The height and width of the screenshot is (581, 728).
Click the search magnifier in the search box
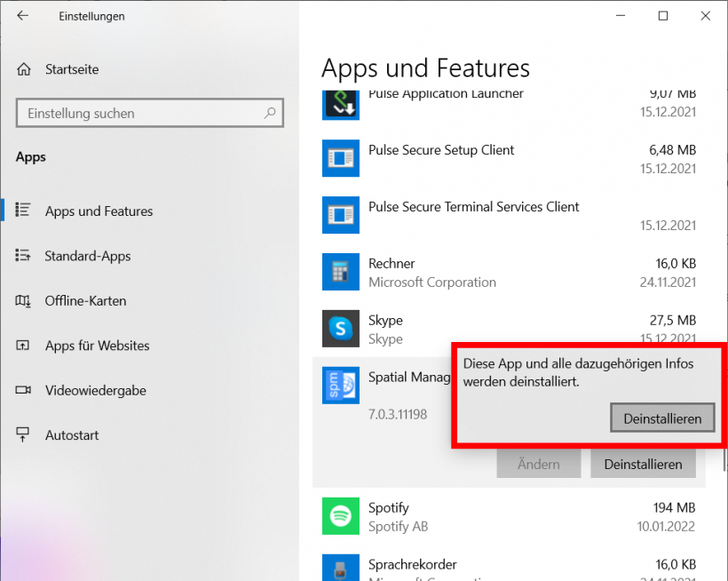[269, 113]
